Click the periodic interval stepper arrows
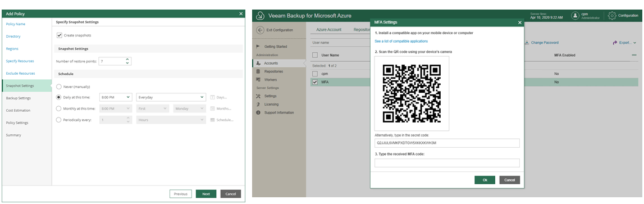The width and height of the screenshot is (644, 204). pos(127,120)
